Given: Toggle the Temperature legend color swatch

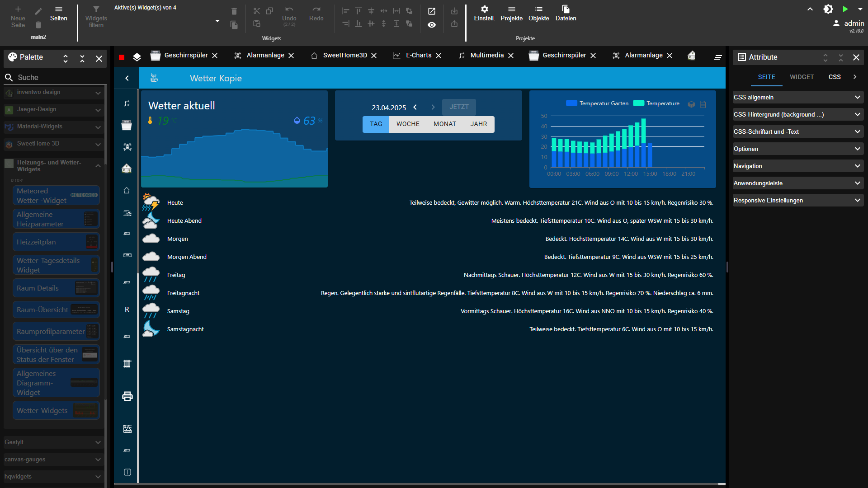Looking at the screenshot, I should pos(638,103).
